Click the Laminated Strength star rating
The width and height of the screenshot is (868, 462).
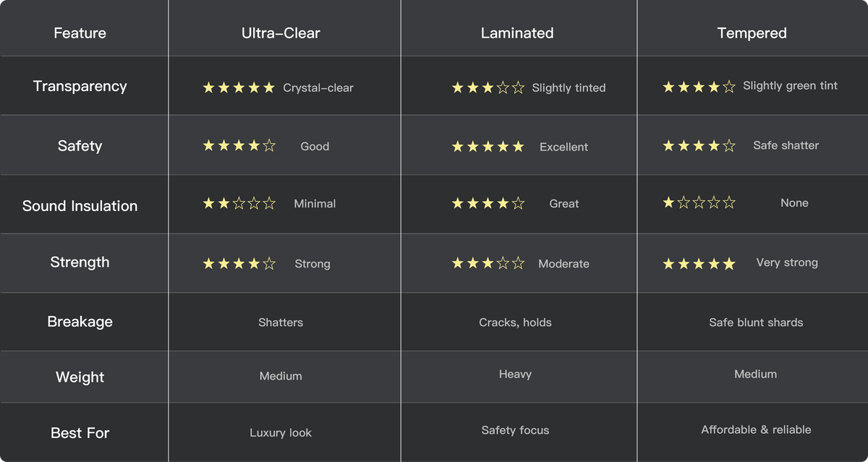click(488, 264)
